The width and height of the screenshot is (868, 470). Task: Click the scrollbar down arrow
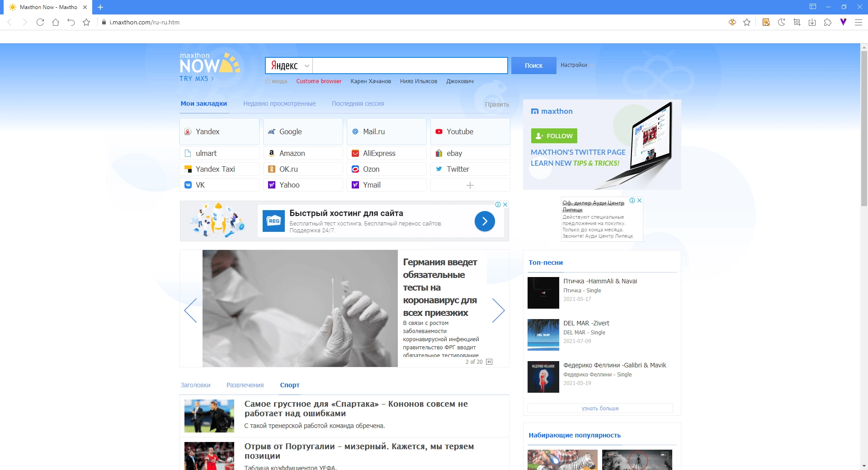[x=864, y=465]
